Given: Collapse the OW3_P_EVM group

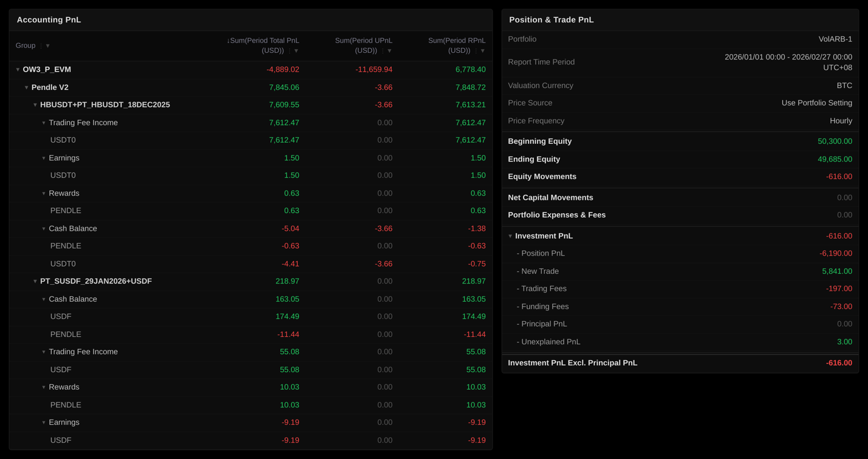Looking at the screenshot, I should (x=18, y=70).
